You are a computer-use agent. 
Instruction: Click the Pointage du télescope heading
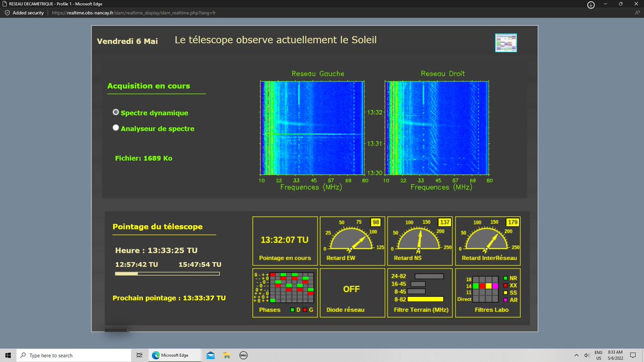click(x=158, y=227)
